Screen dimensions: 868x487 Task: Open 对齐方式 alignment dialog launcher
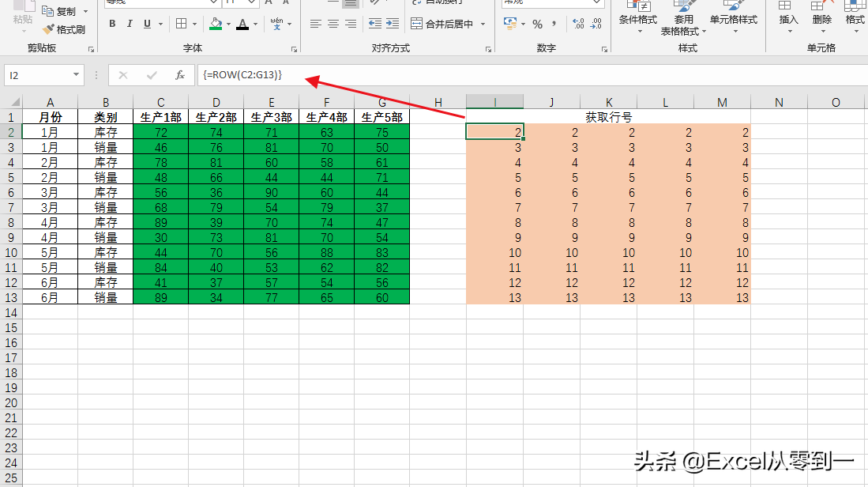click(488, 49)
